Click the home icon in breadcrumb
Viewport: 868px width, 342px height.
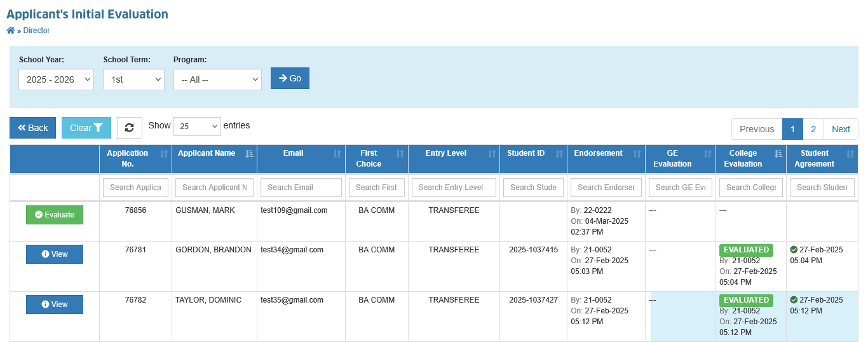[x=10, y=31]
